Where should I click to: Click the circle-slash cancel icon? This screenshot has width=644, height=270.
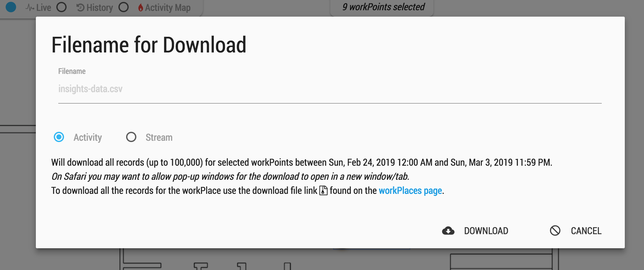coord(555,231)
